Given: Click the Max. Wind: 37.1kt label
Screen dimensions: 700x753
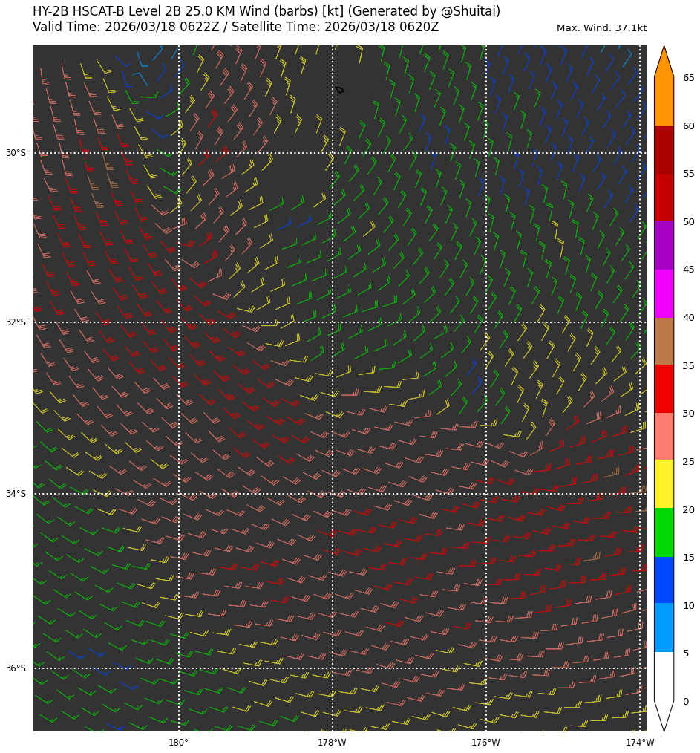Looking at the screenshot, I should coord(601,28).
